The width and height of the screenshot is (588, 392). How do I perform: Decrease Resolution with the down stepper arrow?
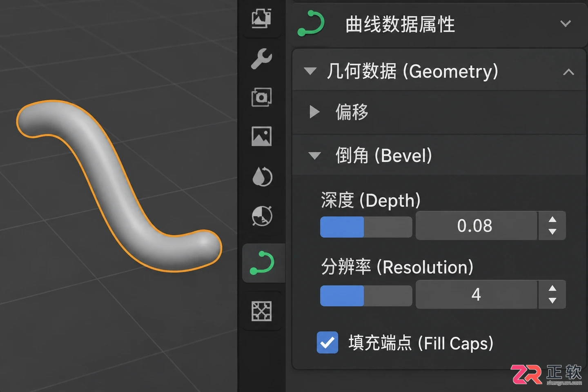[552, 301]
